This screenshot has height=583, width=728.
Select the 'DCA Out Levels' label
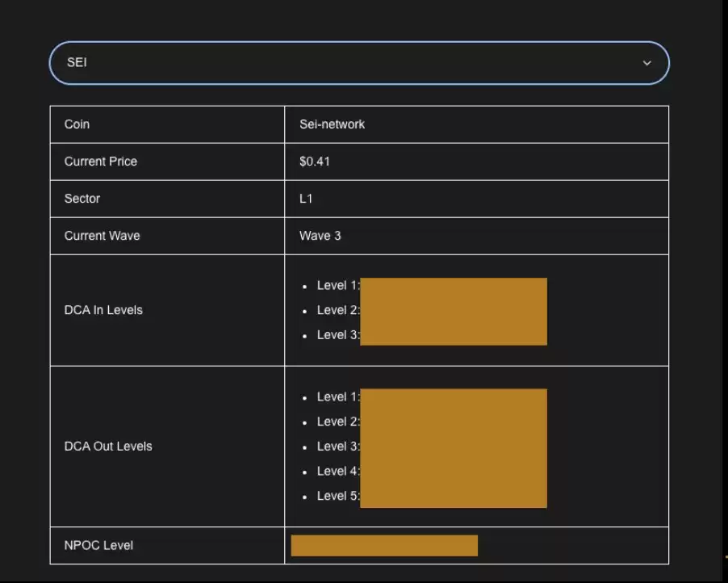tap(108, 446)
